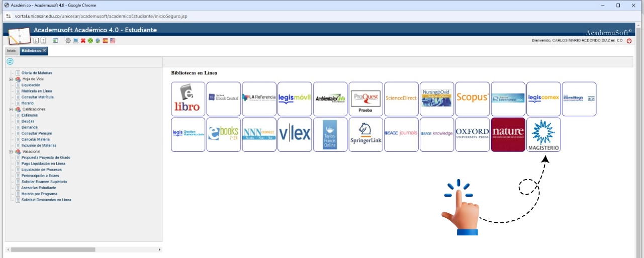644x258 pixels.
Task: Open Pago Liquidación en Línea
Action: 43,163
